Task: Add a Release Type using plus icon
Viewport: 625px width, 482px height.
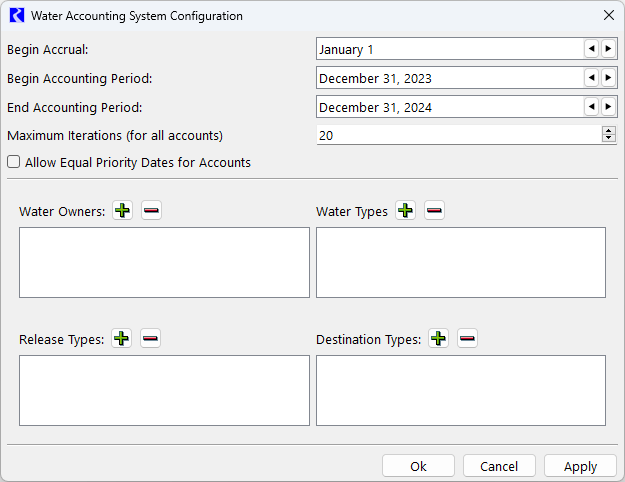Action: (x=122, y=339)
